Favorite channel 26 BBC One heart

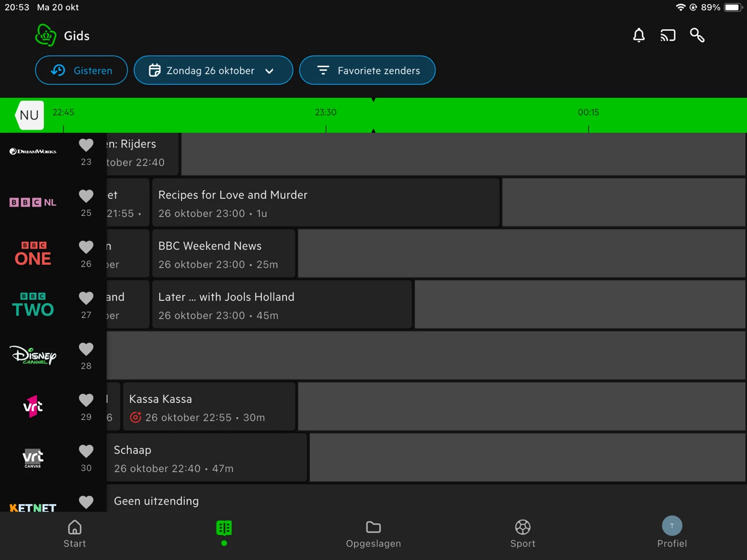coord(86,247)
